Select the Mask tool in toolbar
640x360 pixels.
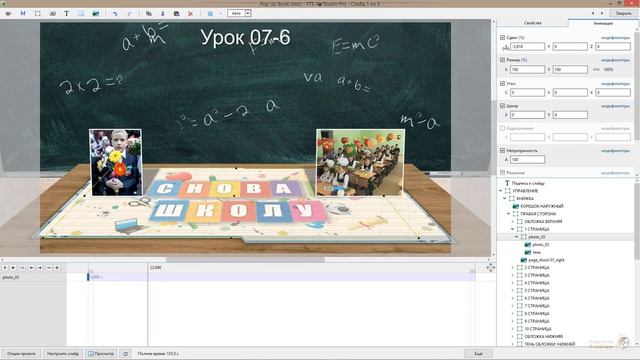click(x=23, y=13)
